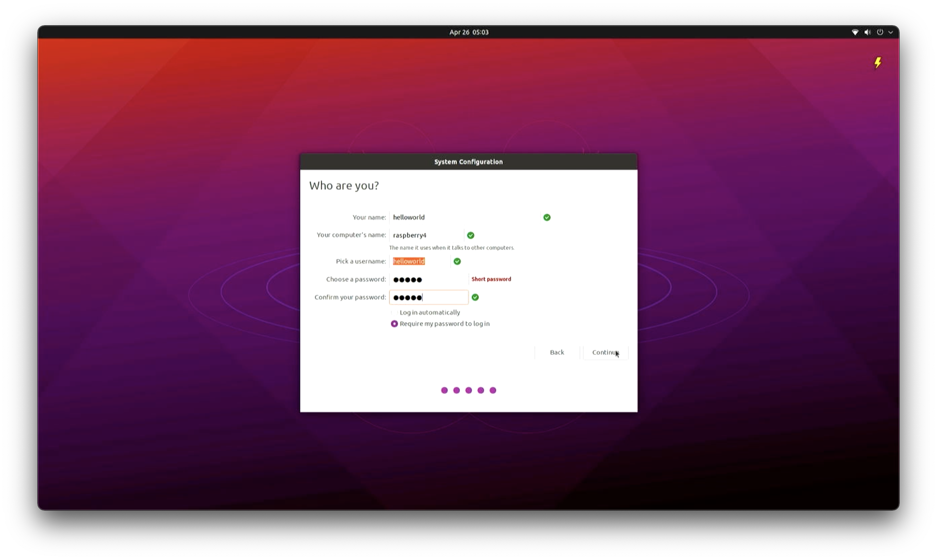Click green checkmark beside computer's name field
The image size is (937, 560).
point(471,235)
